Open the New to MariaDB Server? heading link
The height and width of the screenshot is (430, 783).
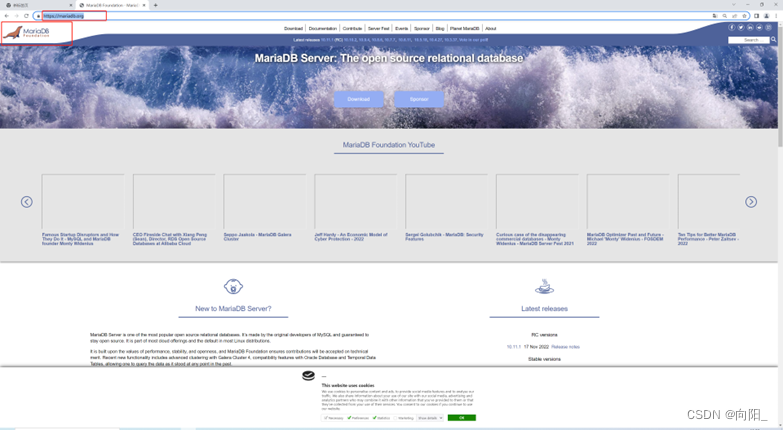233,309
